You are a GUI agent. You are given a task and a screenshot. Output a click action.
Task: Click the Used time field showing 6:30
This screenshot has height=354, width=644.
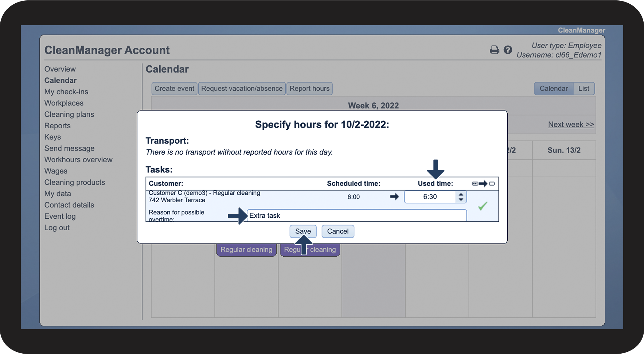coord(430,197)
